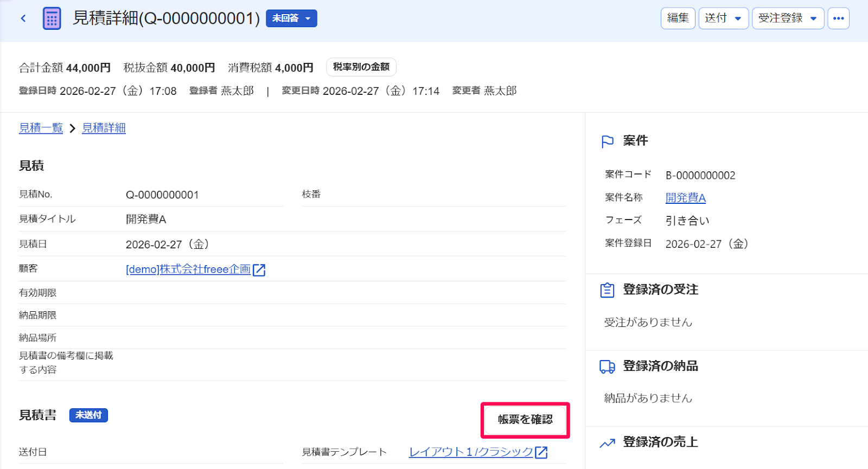The image size is (868, 469).
Task: Click the flag icon beside 案件
Action: point(608,142)
